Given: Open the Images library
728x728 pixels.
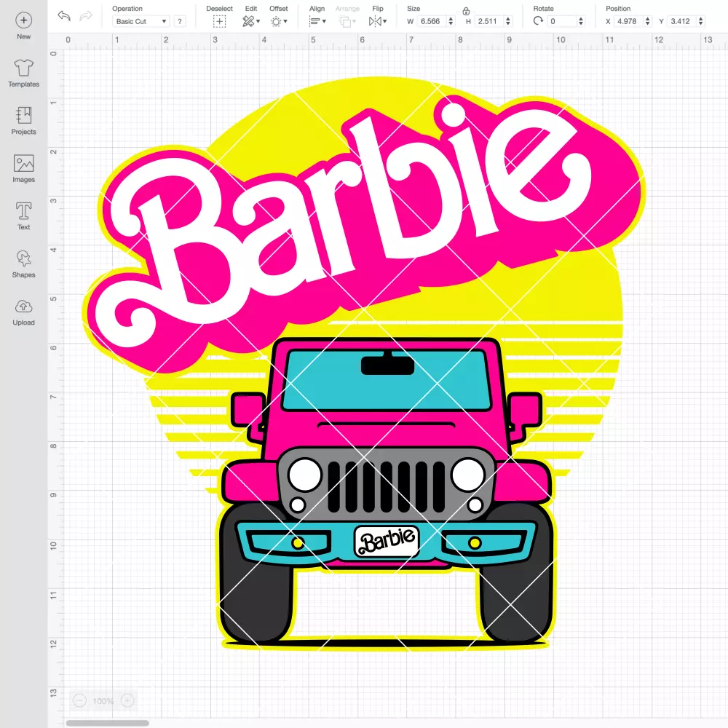Looking at the screenshot, I should [x=24, y=169].
